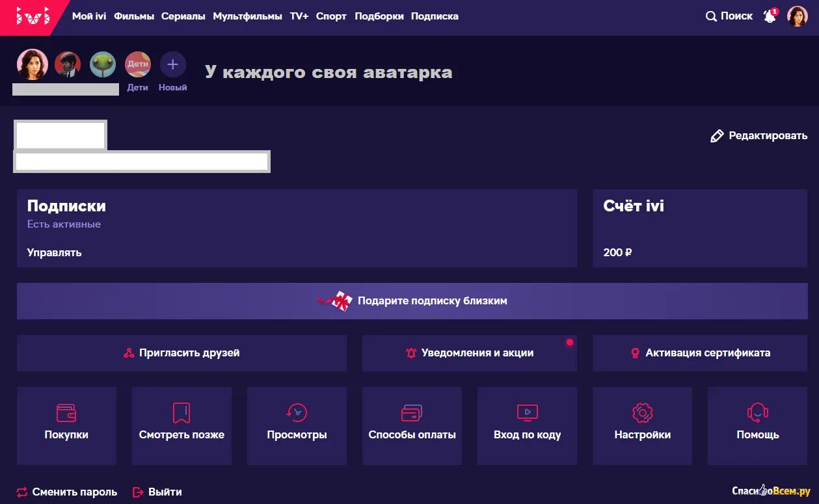Click the change password arrows icon

pyautogui.click(x=22, y=492)
